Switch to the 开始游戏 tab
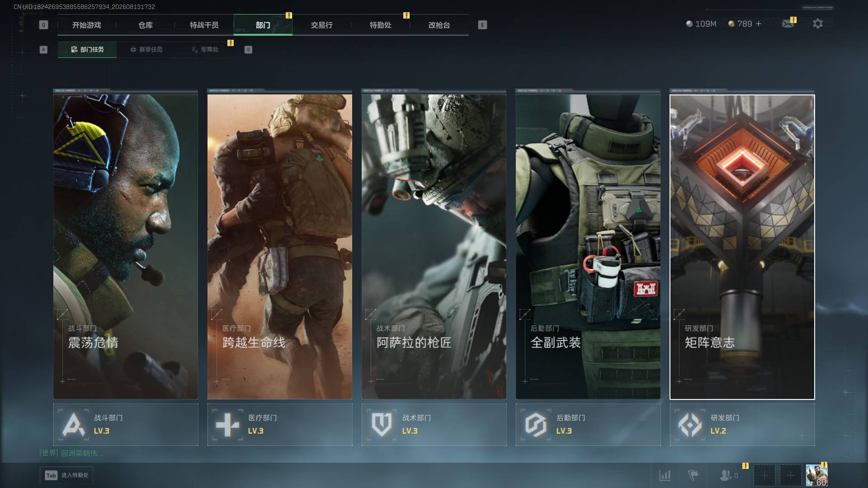Image resolution: width=868 pixels, height=488 pixels. 87,25
